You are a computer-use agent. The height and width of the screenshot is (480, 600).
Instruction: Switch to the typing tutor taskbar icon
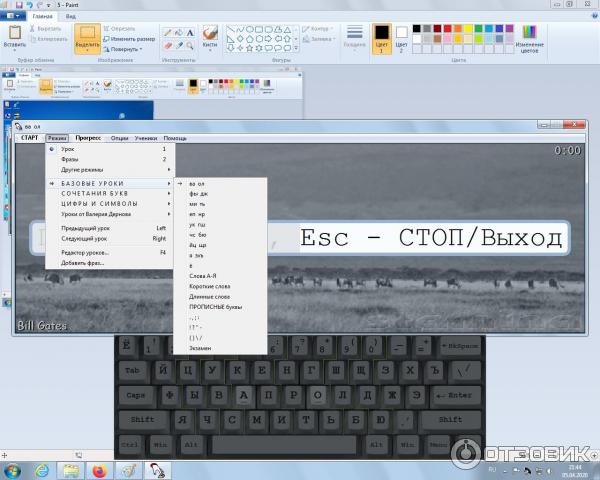click(157, 471)
